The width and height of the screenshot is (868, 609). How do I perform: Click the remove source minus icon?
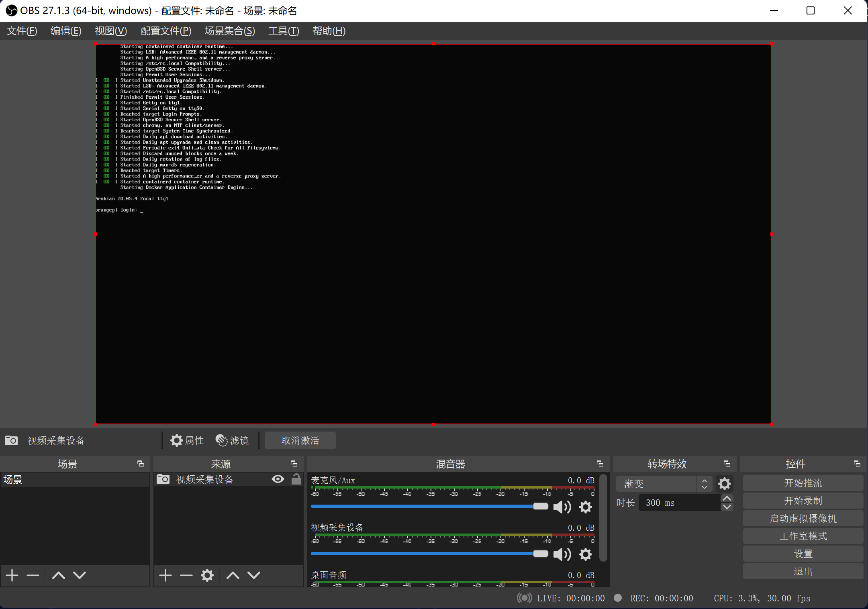[186, 575]
